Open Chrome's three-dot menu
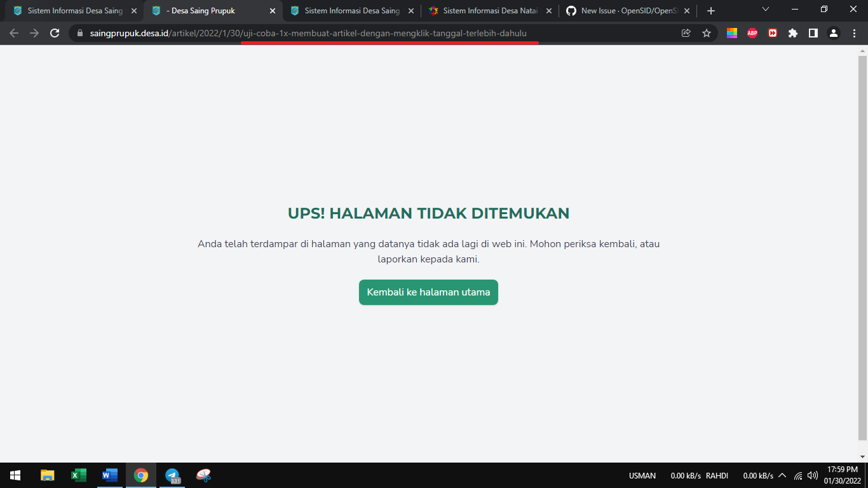Screen dimensions: 868x488 [854, 32]
